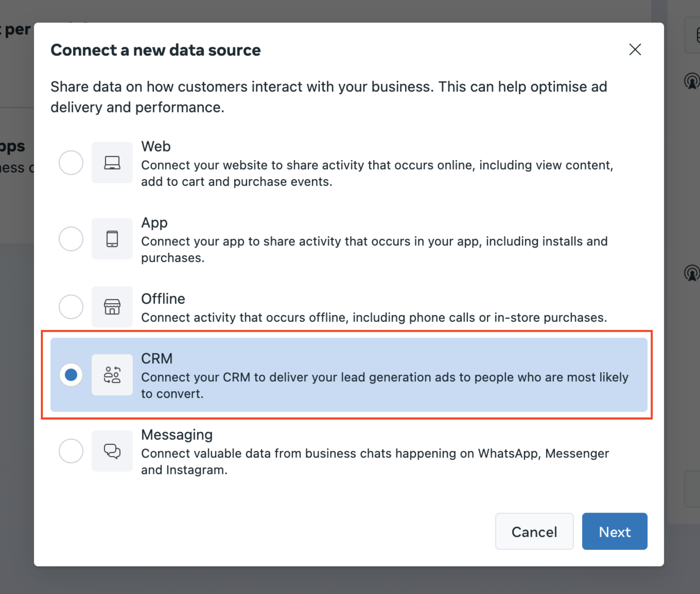This screenshot has width=700, height=594.
Task: Select the Offline radio button
Action: 71,307
